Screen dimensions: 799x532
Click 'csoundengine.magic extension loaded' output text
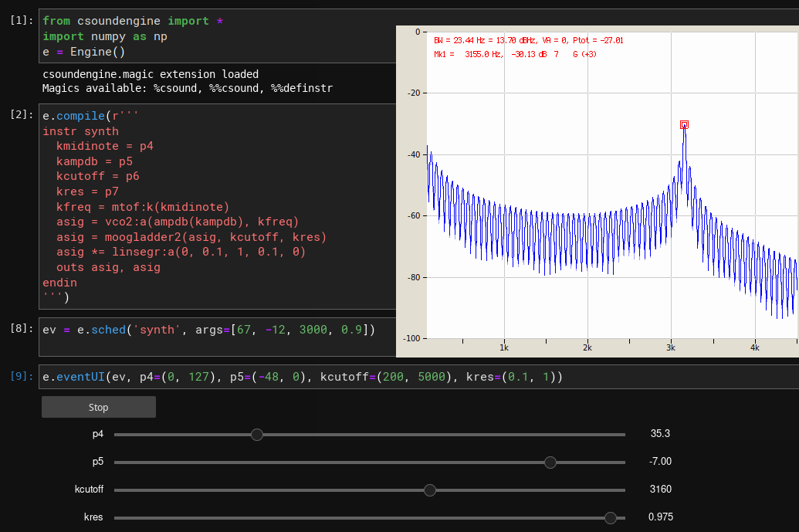click(x=151, y=74)
